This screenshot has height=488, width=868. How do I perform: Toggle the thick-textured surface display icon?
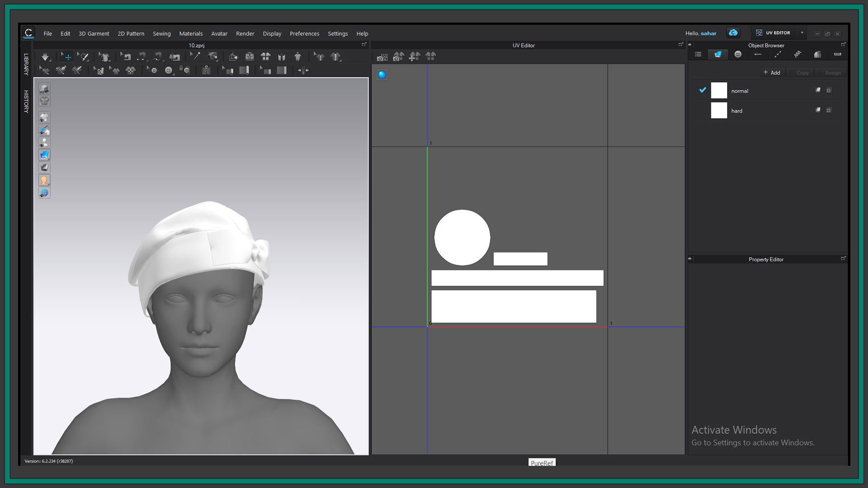tap(44, 155)
